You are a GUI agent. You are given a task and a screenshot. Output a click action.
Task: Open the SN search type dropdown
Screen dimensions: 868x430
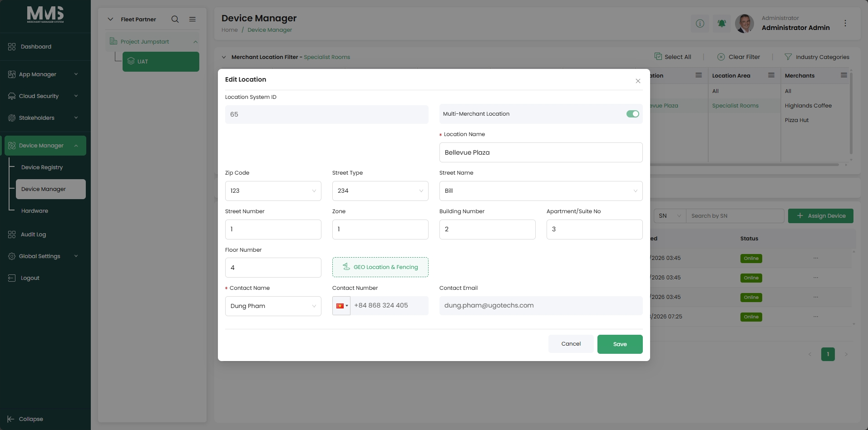pyautogui.click(x=670, y=216)
